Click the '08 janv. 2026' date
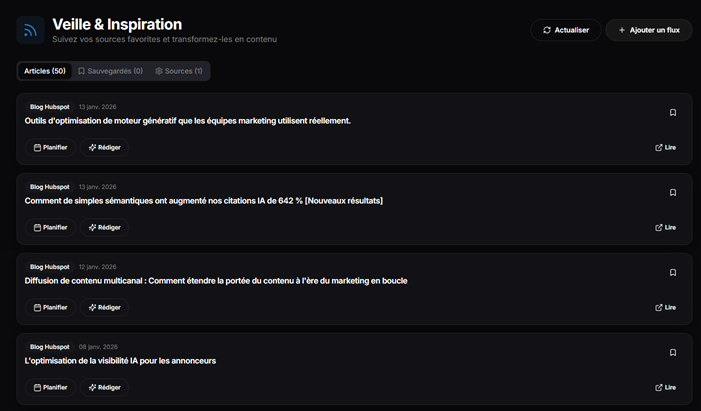701x411 pixels. point(98,347)
